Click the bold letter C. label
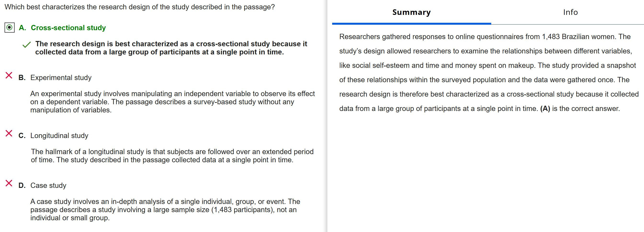 [x=22, y=136]
